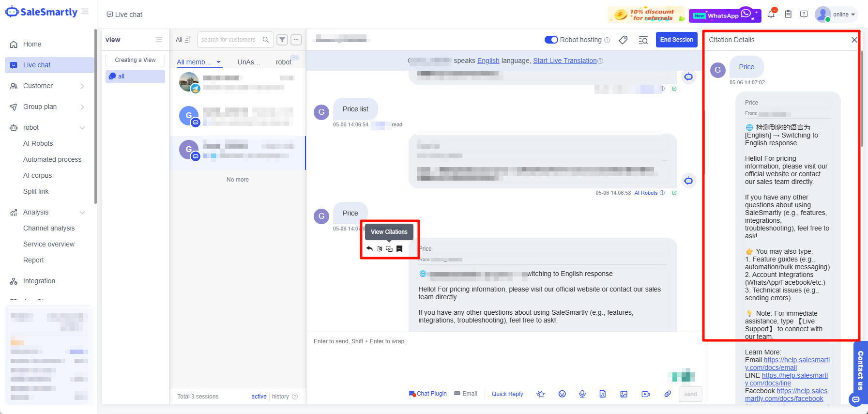Select the 'all' view item
This screenshot has height=414, width=868.
click(x=135, y=77)
